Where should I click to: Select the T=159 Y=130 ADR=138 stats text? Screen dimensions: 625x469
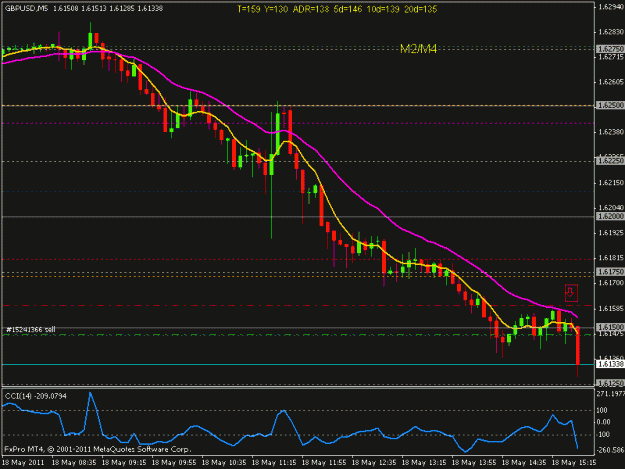pos(337,9)
